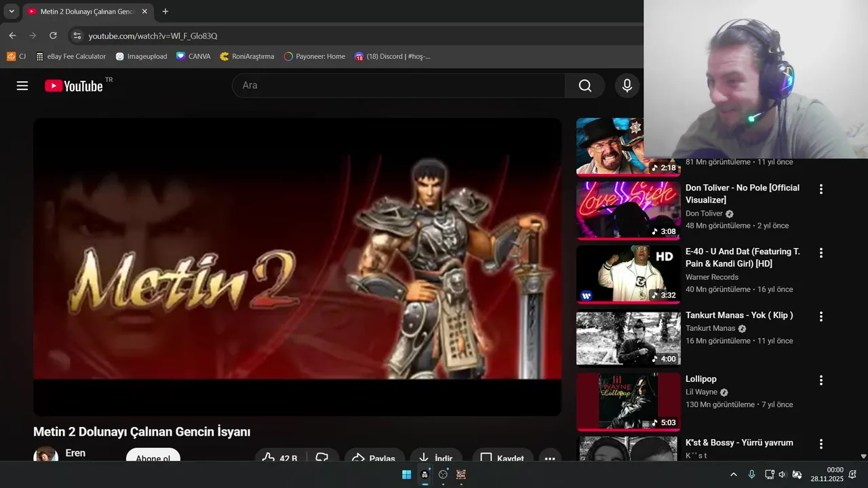Open Tankurt Manas - Yok ( Klip ) title

tap(739, 315)
